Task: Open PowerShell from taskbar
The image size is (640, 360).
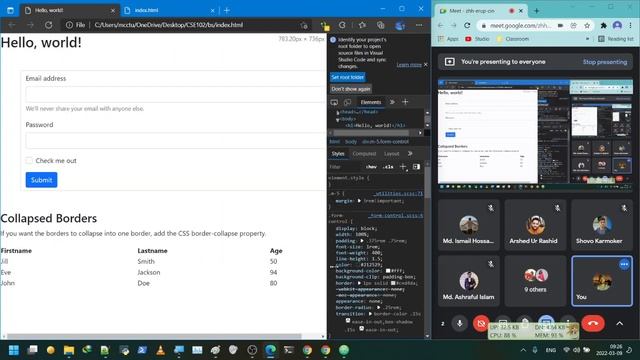Action: click(142, 350)
